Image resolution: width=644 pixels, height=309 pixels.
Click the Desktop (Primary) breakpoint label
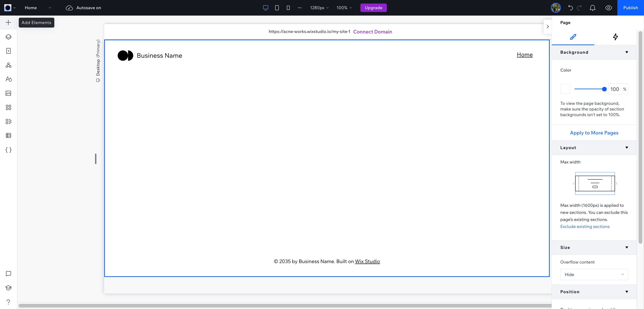tap(98, 58)
